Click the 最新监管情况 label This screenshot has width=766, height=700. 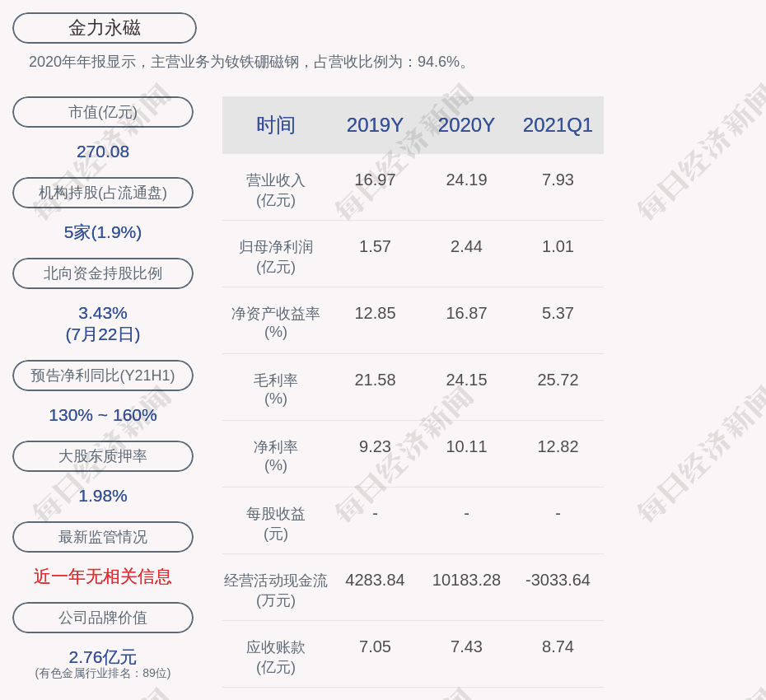103,537
